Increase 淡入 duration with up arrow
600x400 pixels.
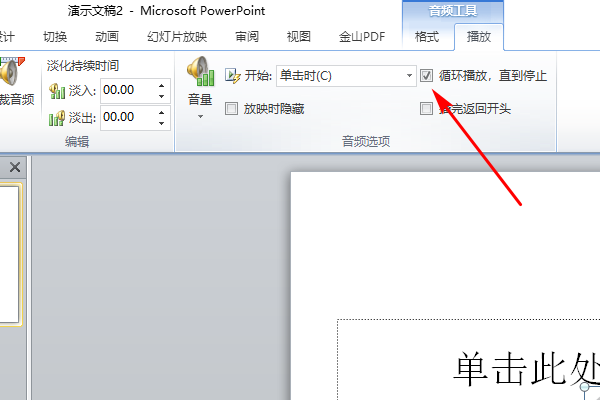(x=161, y=86)
